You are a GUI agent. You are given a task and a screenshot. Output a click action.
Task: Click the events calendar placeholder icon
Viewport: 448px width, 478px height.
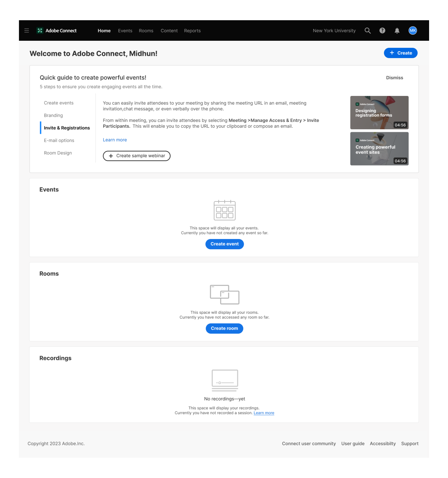point(225,210)
